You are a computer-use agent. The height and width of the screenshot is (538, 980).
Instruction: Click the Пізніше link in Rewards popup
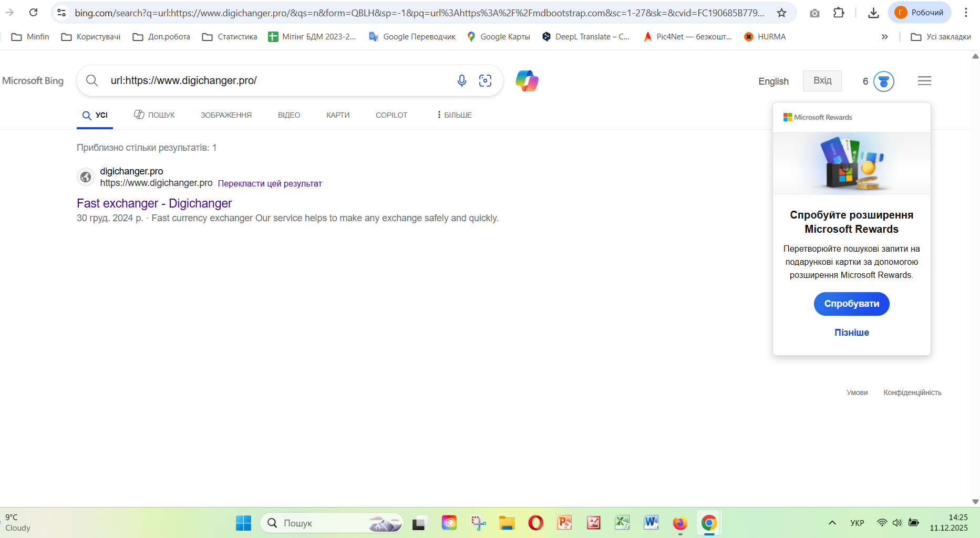coord(851,333)
